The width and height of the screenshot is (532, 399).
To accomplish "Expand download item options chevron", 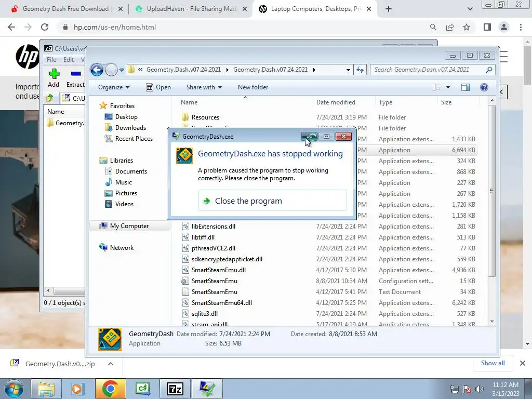I will point(111,364).
